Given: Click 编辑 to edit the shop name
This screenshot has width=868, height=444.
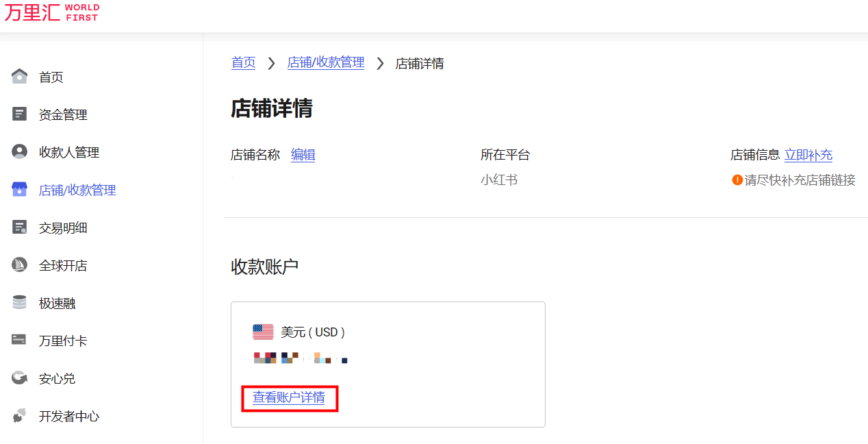Looking at the screenshot, I should [303, 155].
